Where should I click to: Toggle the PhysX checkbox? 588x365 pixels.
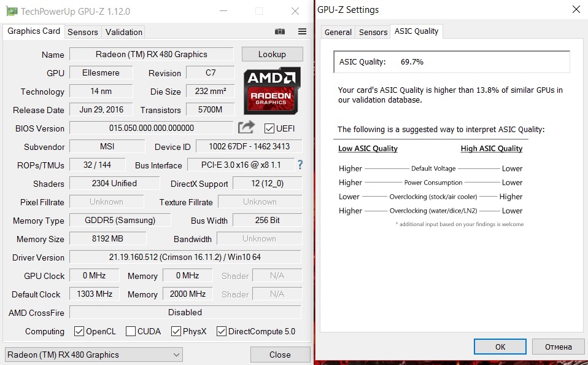[x=176, y=331]
